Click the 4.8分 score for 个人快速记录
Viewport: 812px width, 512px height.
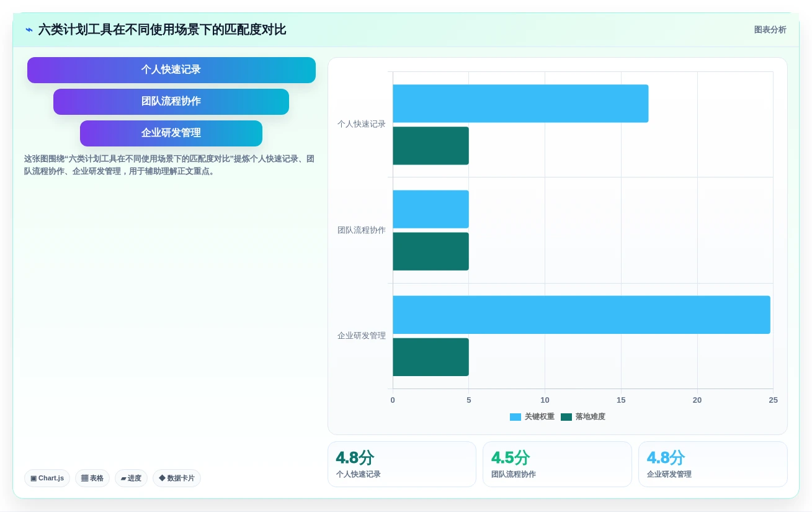tap(355, 458)
